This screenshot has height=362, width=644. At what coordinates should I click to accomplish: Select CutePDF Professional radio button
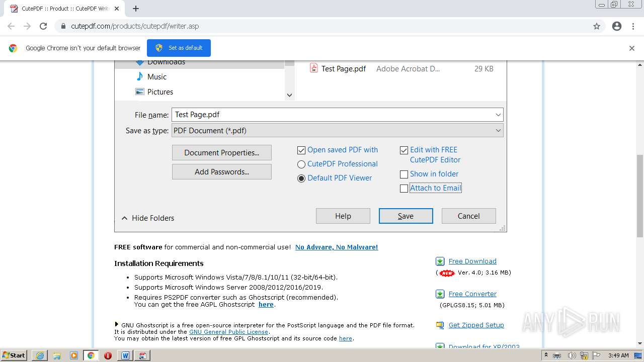(x=301, y=164)
